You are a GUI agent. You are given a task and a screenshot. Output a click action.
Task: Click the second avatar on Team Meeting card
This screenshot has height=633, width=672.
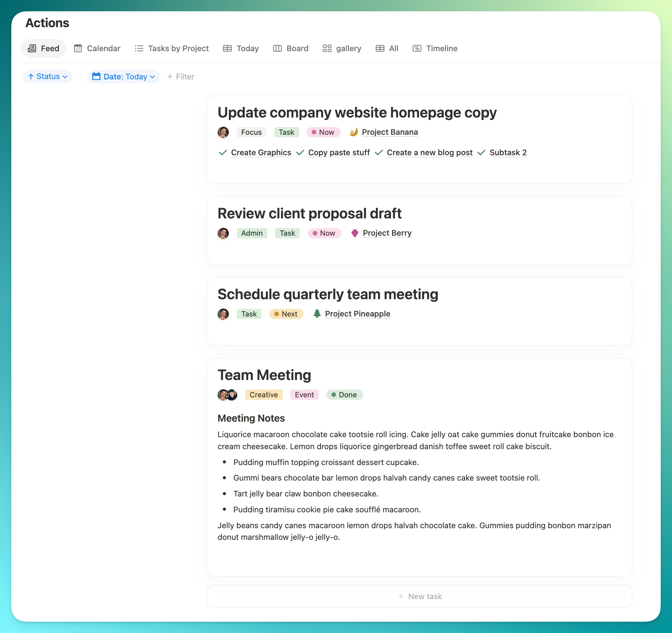coord(232,395)
